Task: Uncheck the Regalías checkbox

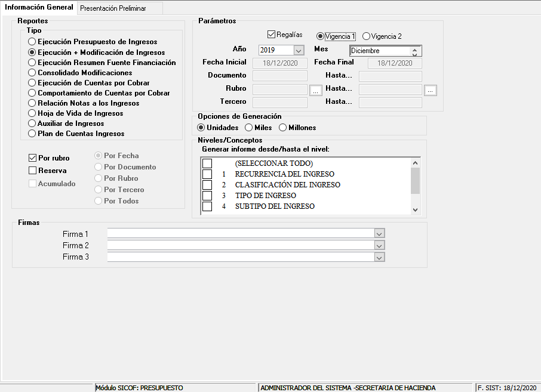Action: pos(272,35)
